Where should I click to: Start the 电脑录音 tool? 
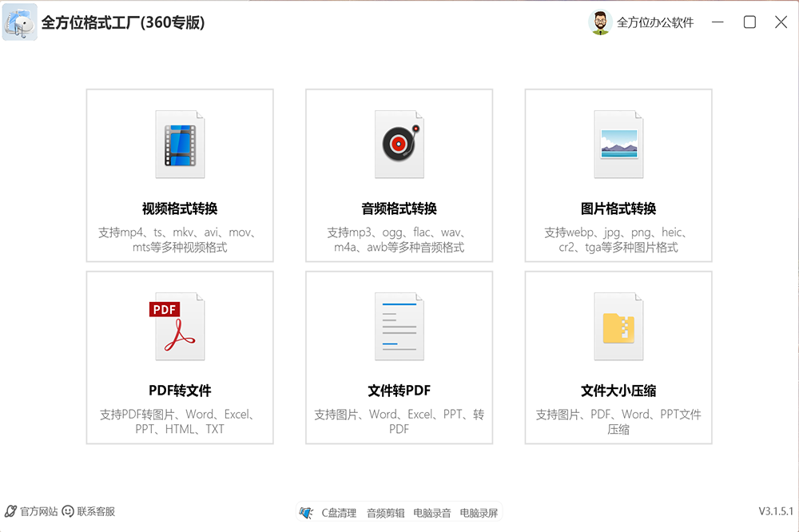432,513
